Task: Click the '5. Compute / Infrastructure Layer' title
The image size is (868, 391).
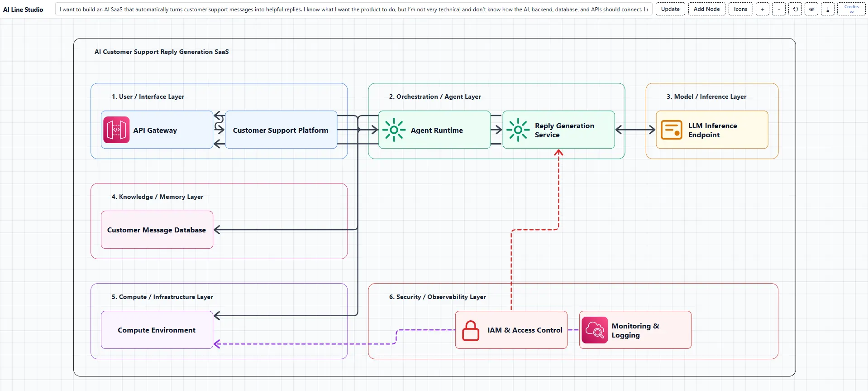Action: [162, 297]
